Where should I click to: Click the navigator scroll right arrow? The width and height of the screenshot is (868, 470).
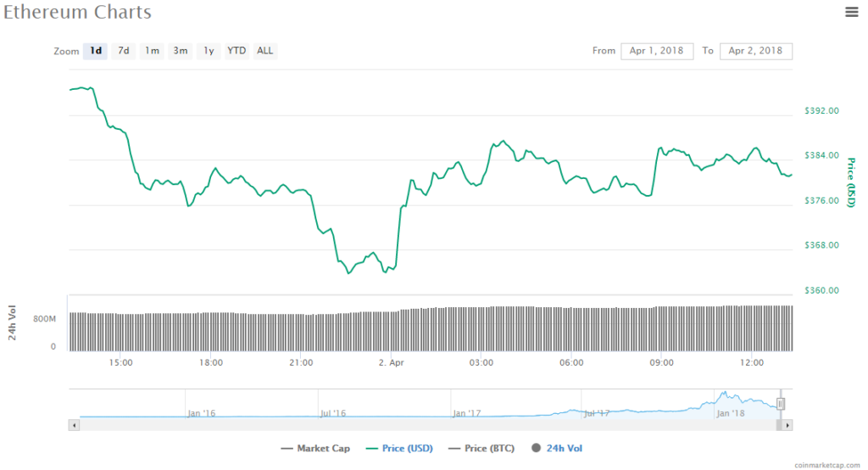tap(787, 425)
